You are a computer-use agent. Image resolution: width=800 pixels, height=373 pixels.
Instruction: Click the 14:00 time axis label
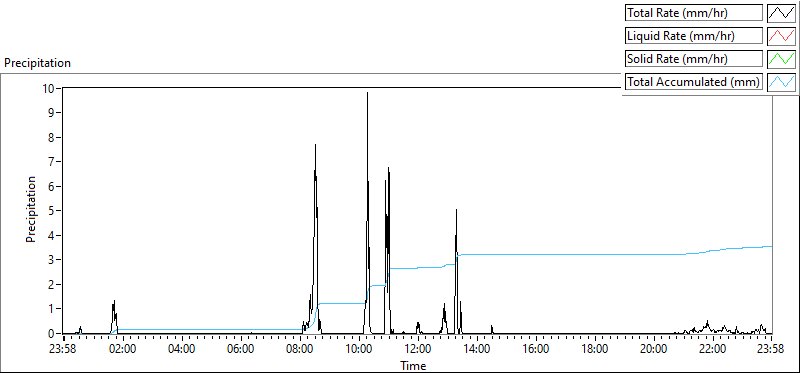pyautogui.click(x=477, y=350)
